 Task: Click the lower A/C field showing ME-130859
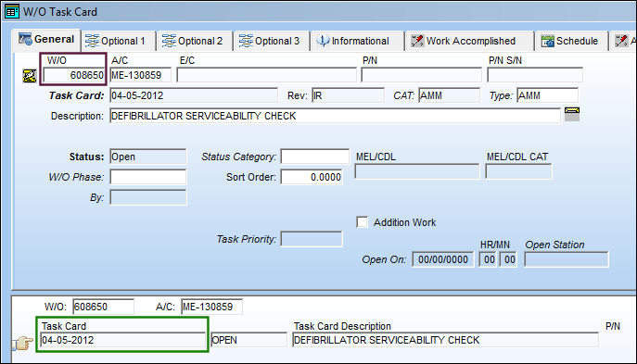pos(212,307)
